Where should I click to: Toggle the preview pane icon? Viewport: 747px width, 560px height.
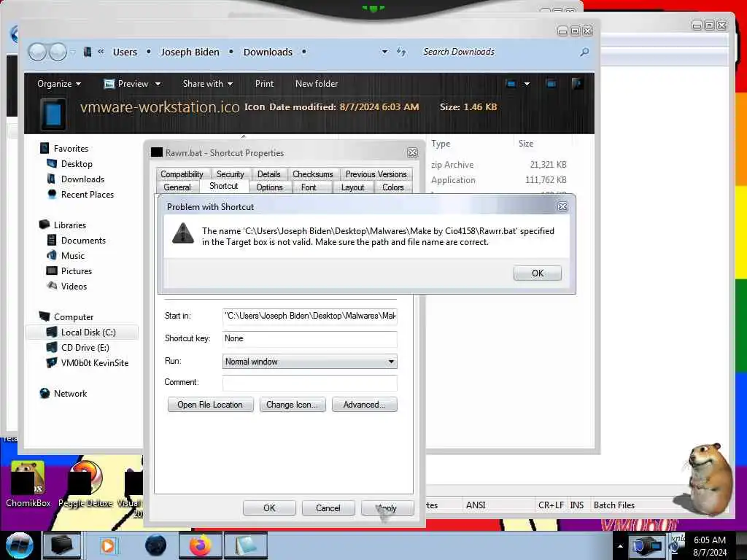[551, 84]
